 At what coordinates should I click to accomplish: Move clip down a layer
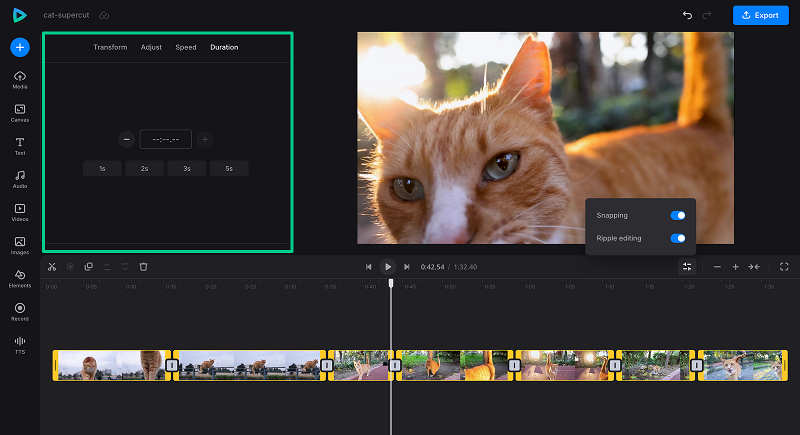pos(125,267)
